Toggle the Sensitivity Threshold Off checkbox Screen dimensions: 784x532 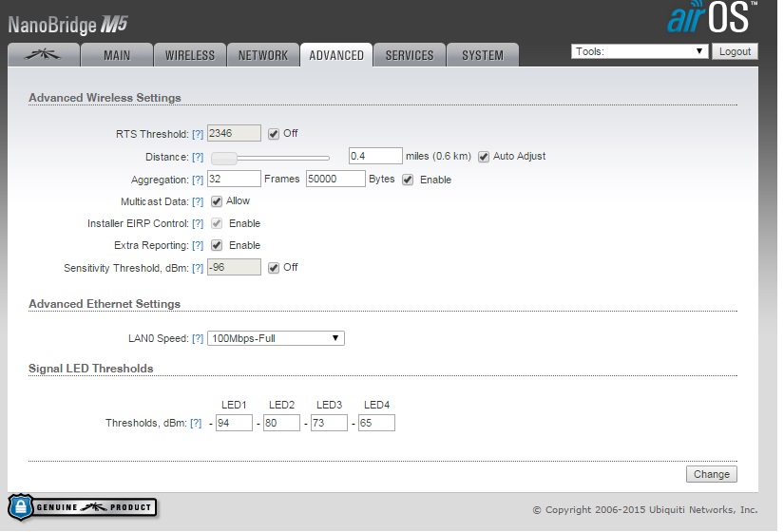coord(273,268)
